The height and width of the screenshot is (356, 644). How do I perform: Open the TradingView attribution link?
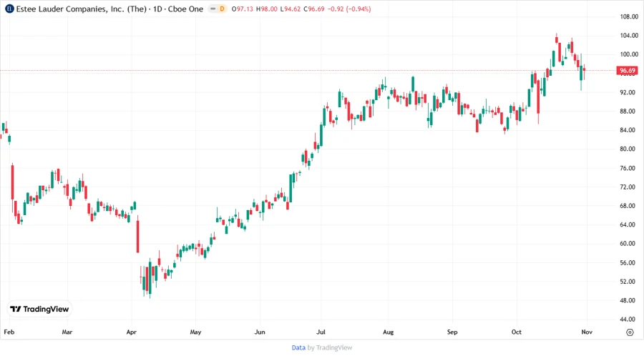(x=334, y=347)
